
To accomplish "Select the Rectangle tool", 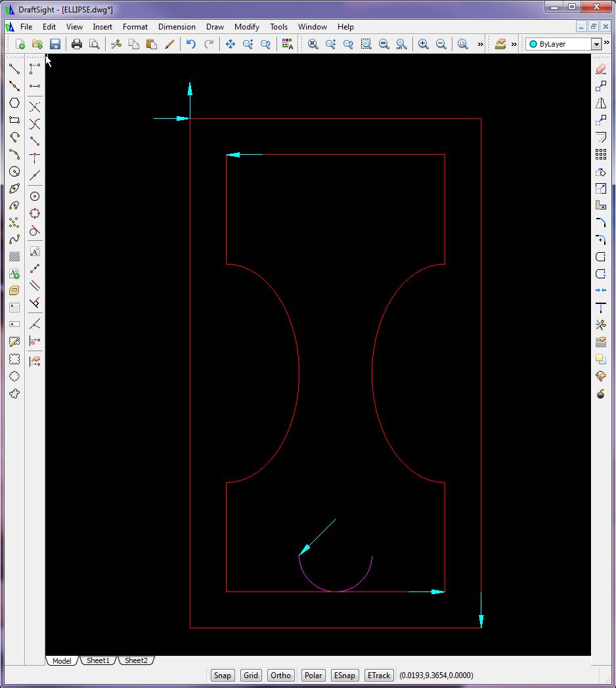I will point(14,119).
